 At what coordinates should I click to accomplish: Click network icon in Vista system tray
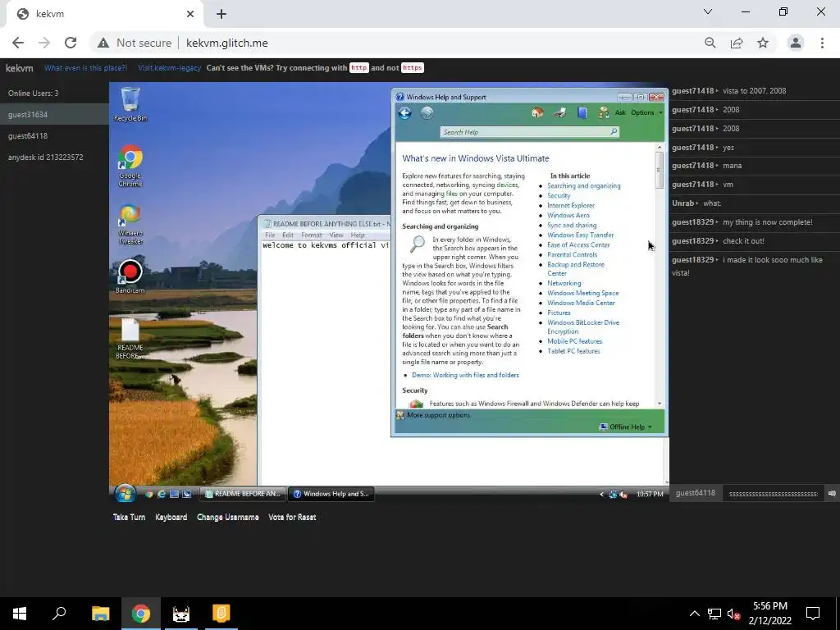pyautogui.click(x=613, y=495)
